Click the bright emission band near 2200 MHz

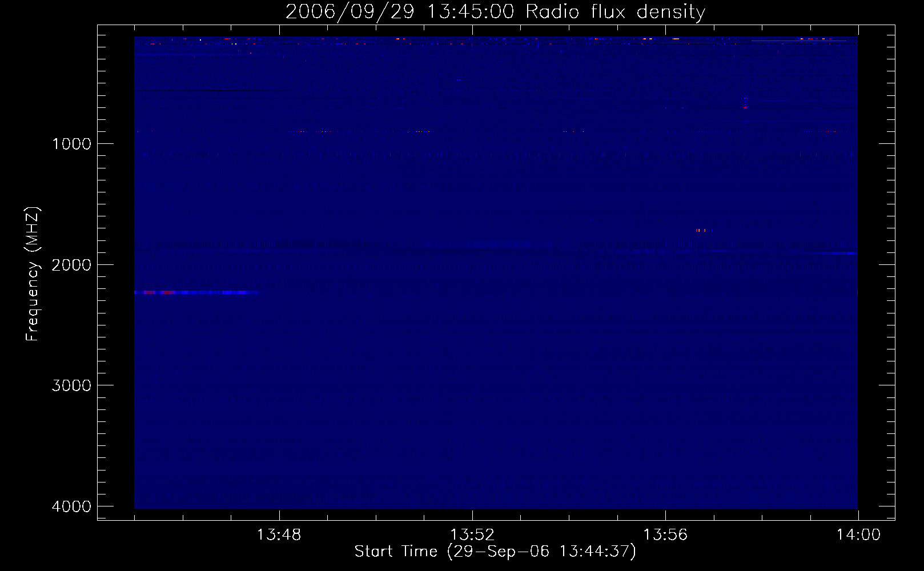pyautogui.click(x=196, y=292)
